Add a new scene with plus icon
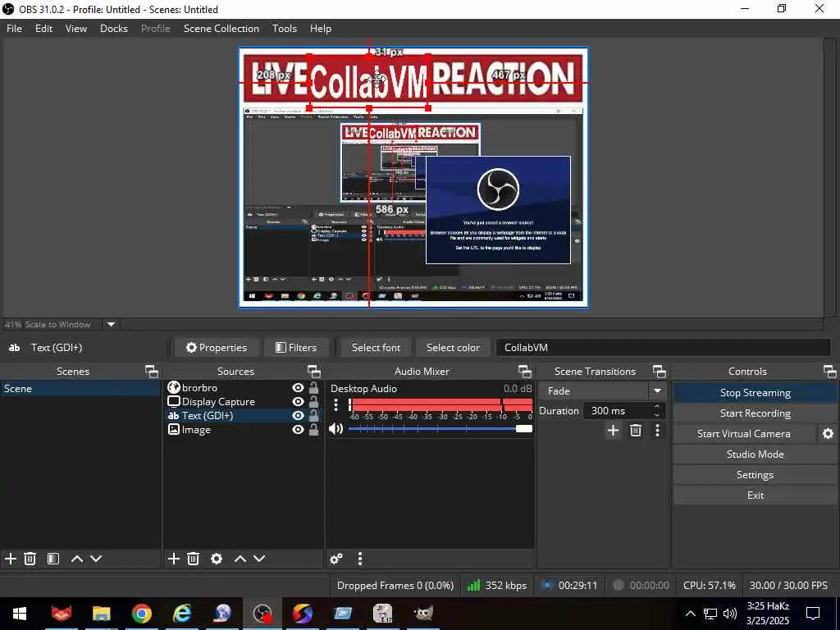 (10, 559)
